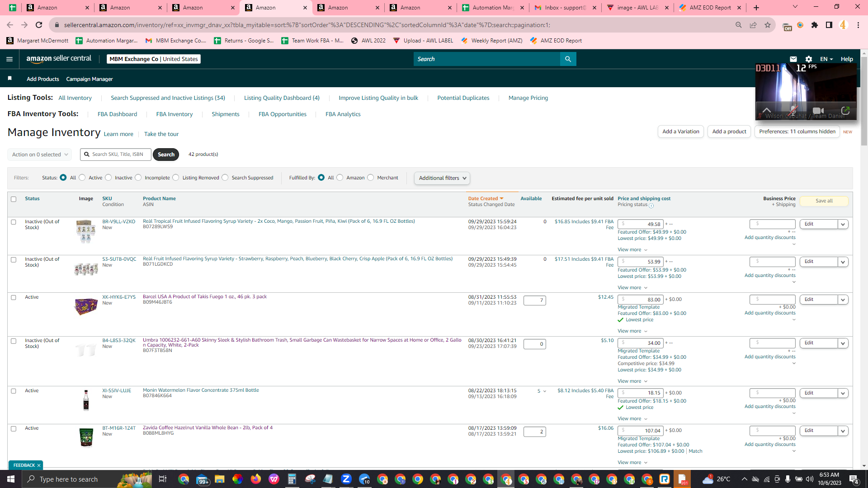Bookmark this page with the star icon
Viewport: 868px width, 488px height.
click(767, 25)
